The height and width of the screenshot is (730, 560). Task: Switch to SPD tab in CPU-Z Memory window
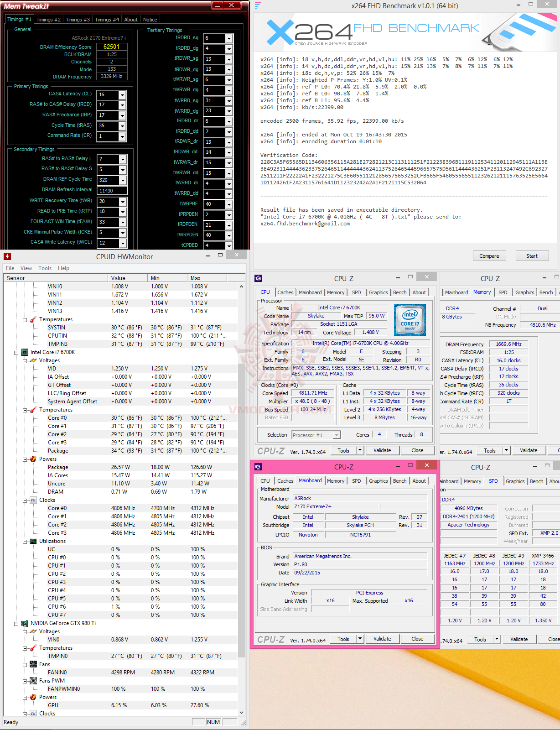tap(503, 292)
